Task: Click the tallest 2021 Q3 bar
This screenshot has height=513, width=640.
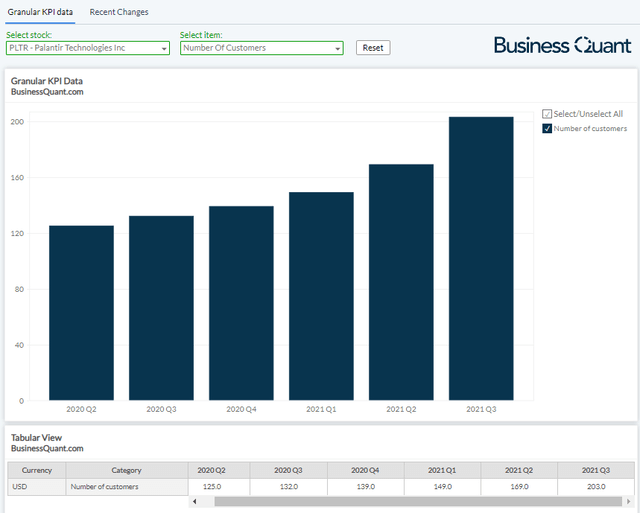Action: click(x=481, y=258)
